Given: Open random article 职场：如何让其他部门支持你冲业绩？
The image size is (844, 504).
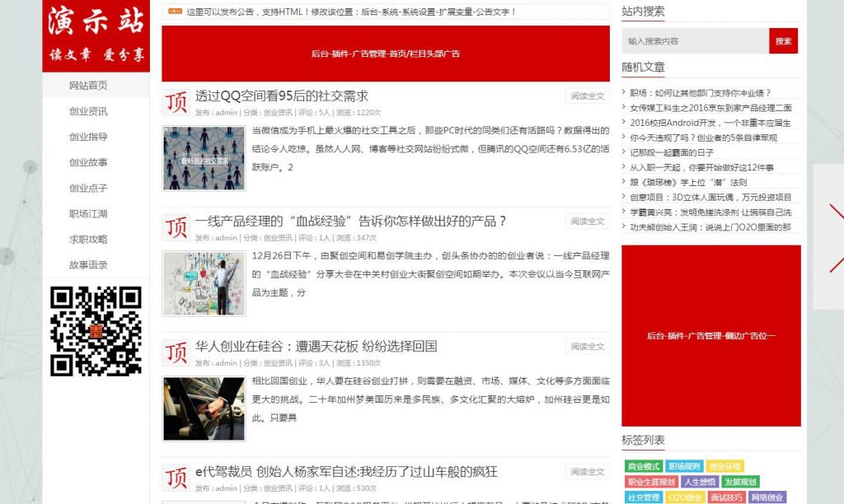Looking at the screenshot, I should pyautogui.click(x=701, y=93).
